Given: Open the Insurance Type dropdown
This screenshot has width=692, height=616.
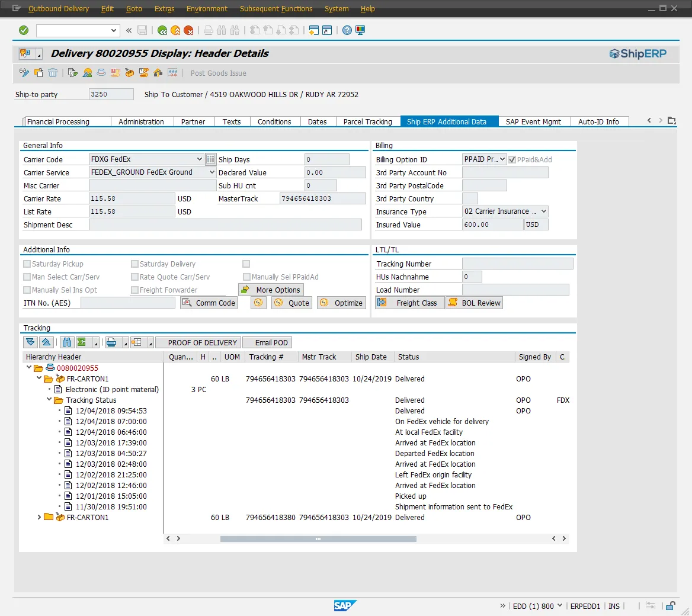Looking at the screenshot, I should 543,211.
